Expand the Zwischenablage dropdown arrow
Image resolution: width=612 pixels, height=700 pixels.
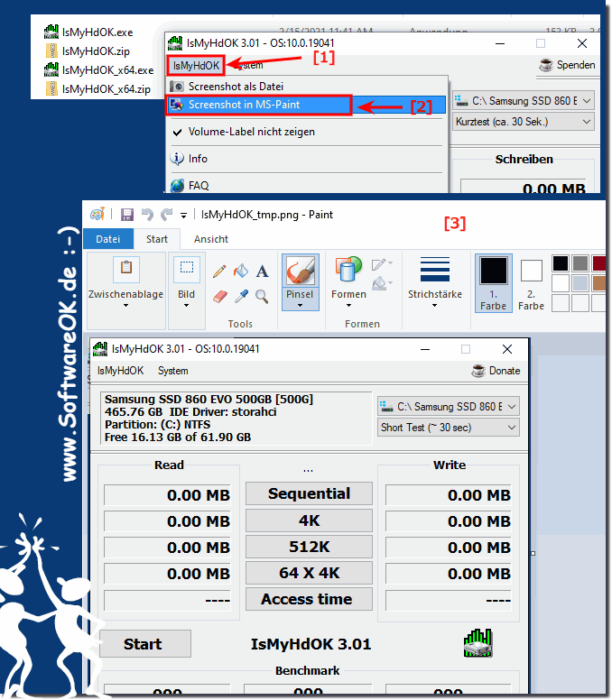click(x=126, y=306)
